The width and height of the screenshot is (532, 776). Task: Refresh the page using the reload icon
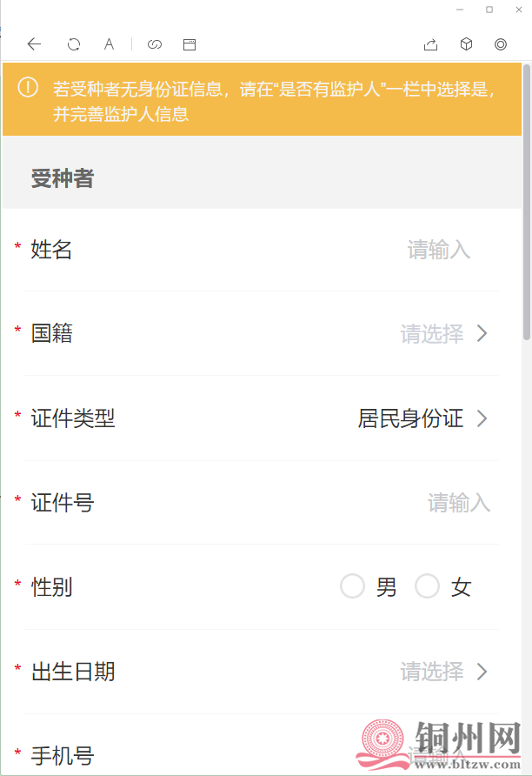pos(73,43)
